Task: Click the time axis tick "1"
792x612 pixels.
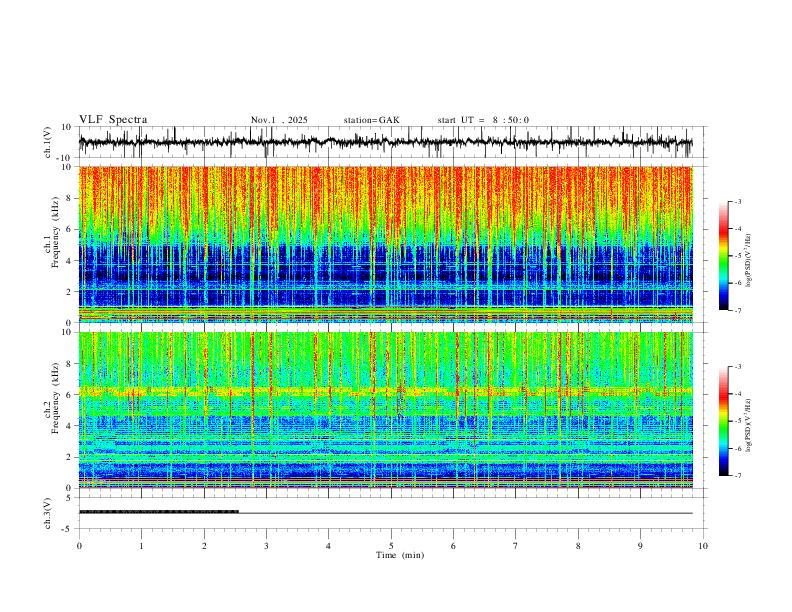Action: [141, 546]
